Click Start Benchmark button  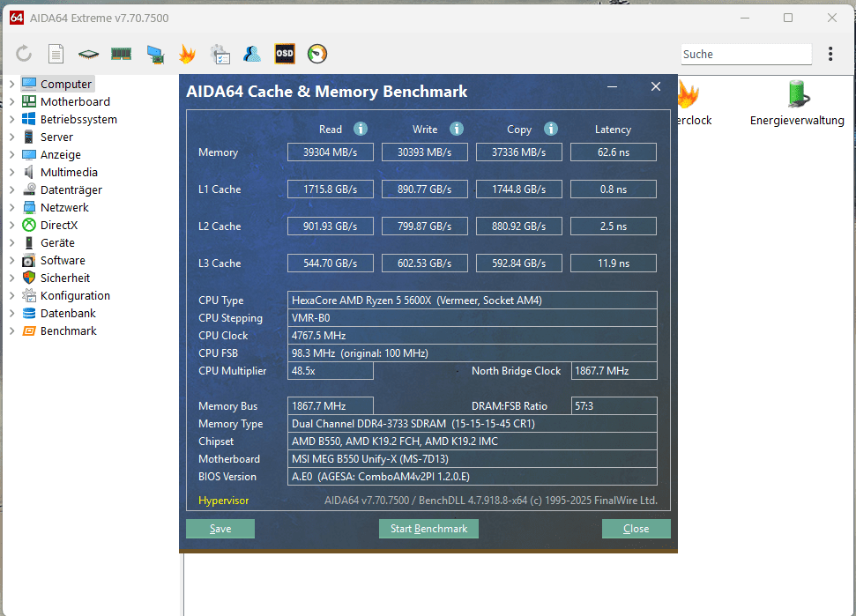pyautogui.click(x=428, y=529)
